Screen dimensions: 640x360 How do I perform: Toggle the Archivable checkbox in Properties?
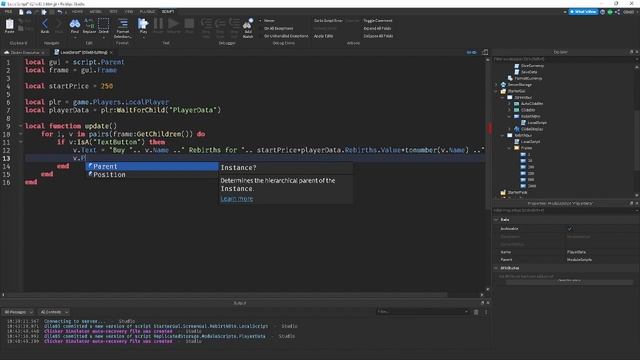pos(570,229)
